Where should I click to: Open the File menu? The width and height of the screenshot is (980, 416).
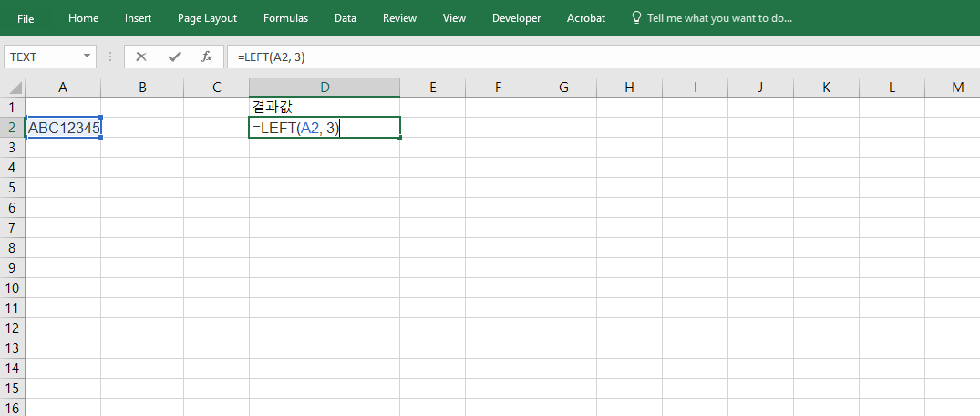[26, 18]
